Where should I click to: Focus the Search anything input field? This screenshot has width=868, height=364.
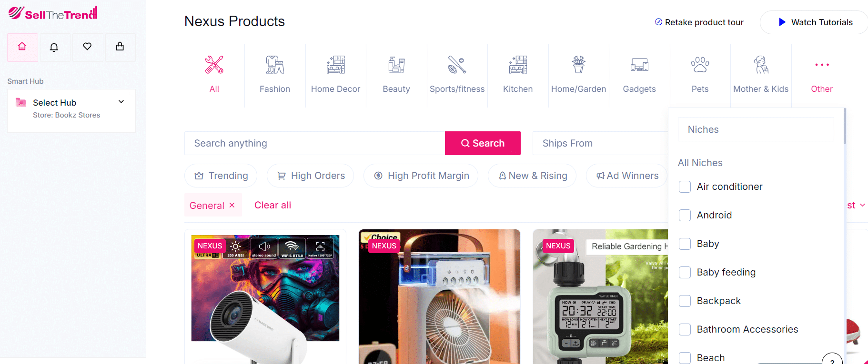(314, 143)
